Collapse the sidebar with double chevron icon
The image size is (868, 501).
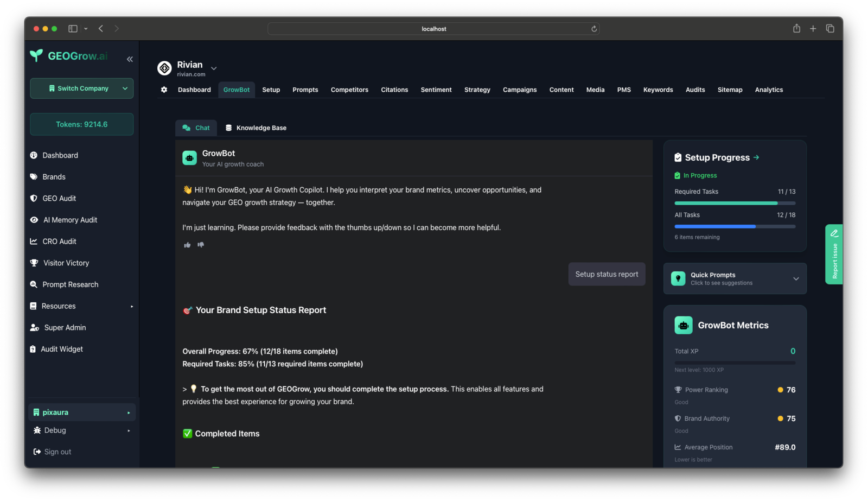click(130, 59)
